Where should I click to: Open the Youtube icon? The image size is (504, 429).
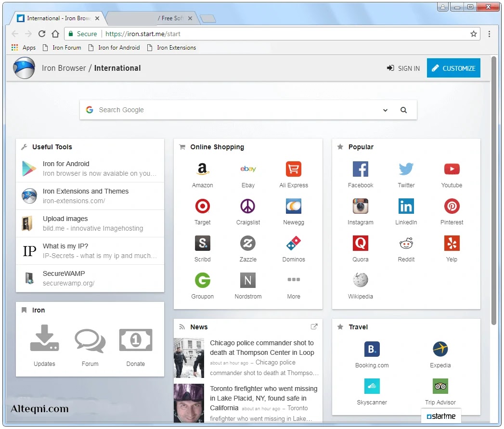452,169
